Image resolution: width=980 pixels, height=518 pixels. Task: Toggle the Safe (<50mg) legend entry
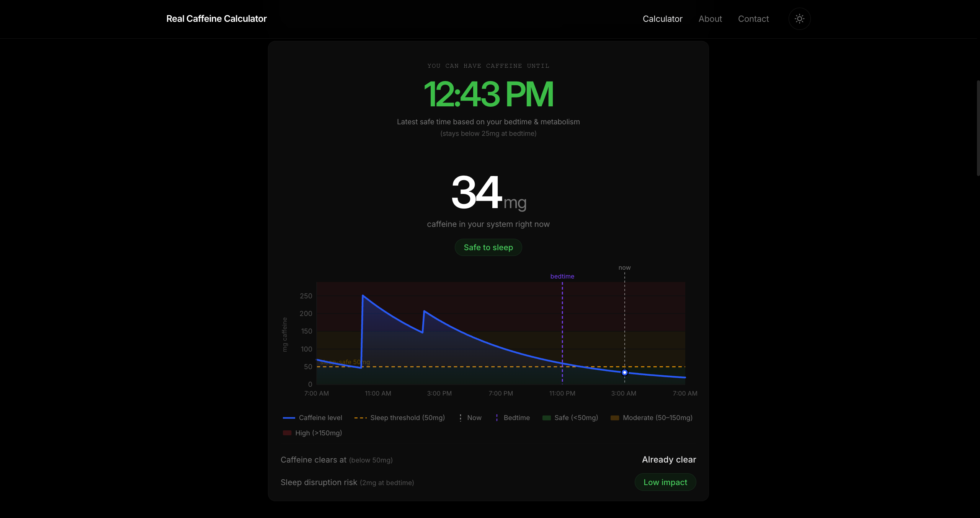(x=570, y=417)
